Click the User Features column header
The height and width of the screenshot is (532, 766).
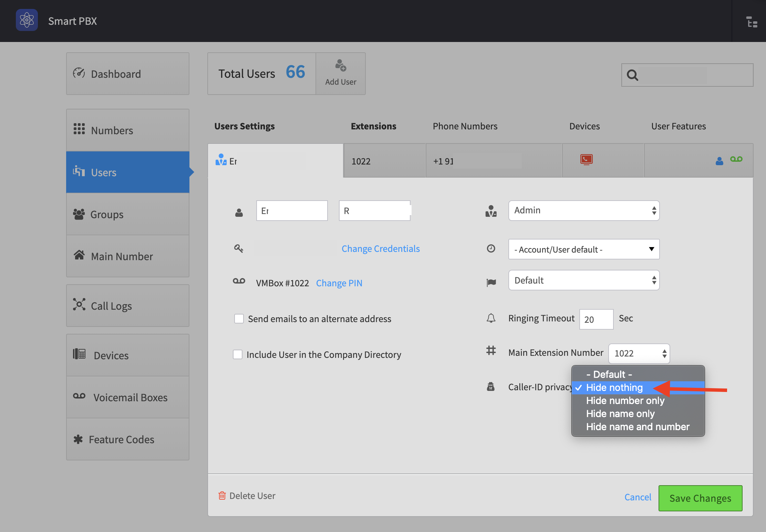679,126
